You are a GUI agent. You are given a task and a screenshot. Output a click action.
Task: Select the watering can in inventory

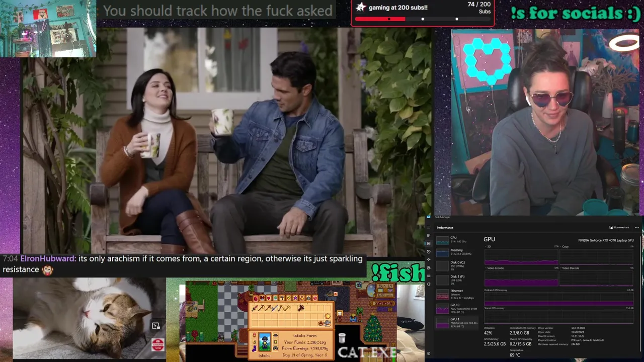click(x=328, y=323)
